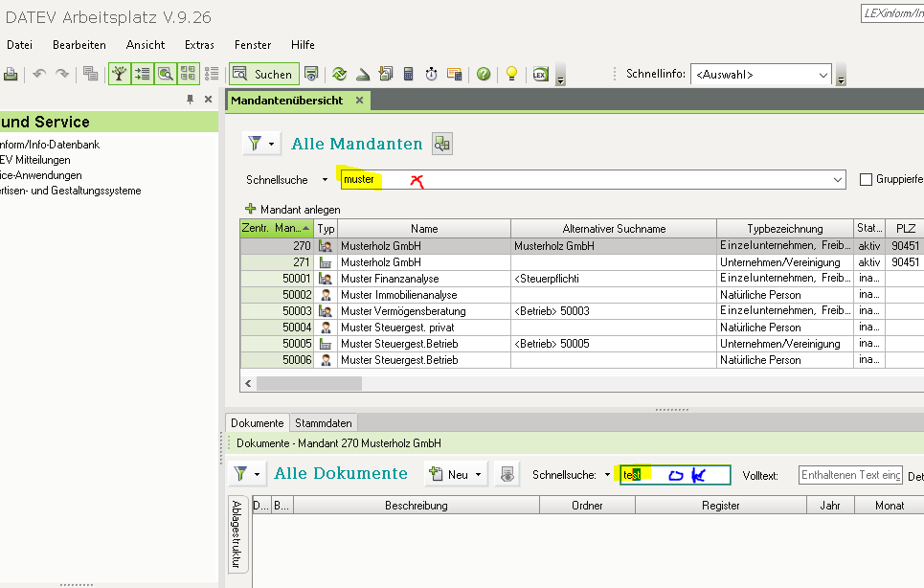The width and height of the screenshot is (924, 588).
Task: Expand toolbar overflow options after LEX icon
Action: point(560,76)
